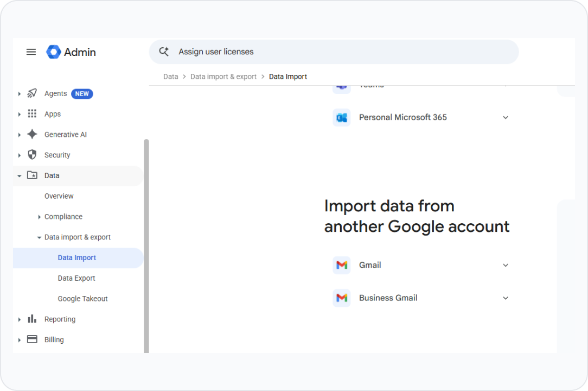This screenshot has width=588, height=391.
Task: Click the Data folder icon
Action: click(x=32, y=175)
